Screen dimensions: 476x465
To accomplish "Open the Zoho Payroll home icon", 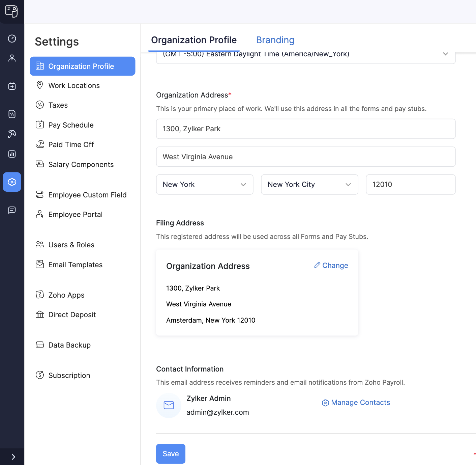I will (12, 11).
